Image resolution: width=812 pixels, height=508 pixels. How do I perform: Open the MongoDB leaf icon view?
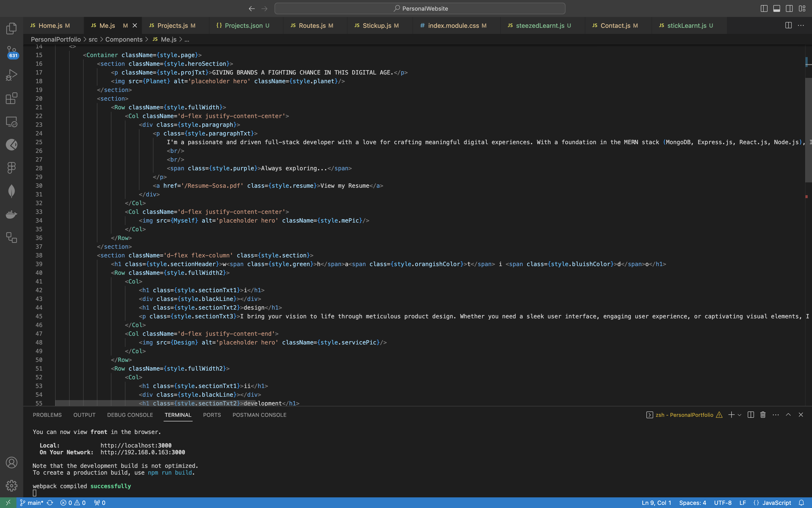[x=11, y=191]
